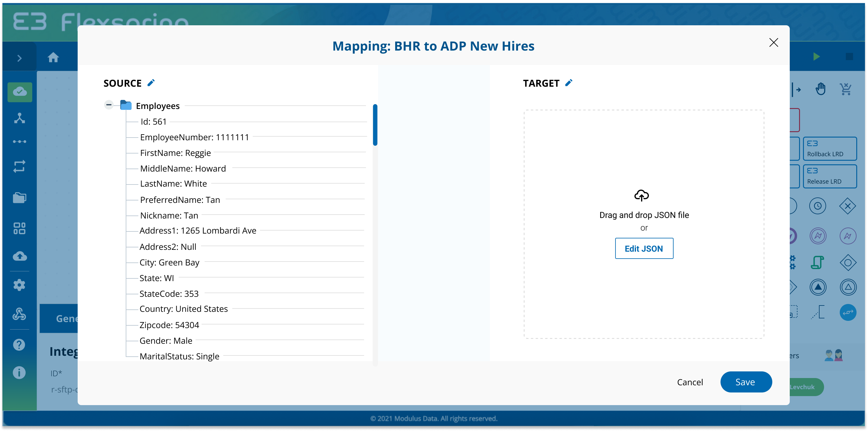Viewport: 868px width, 431px height.
Task: Open the dashboard grid icon in sidebar
Action: pyautogui.click(x=20, y=228)
